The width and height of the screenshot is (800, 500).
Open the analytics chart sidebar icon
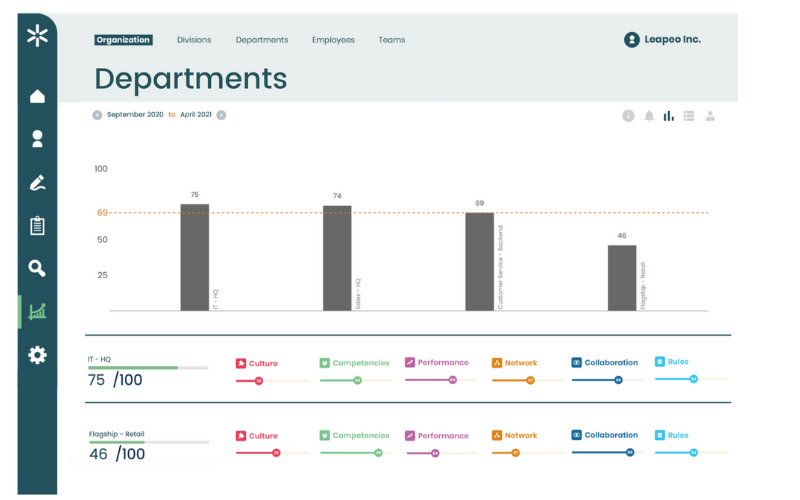[37, 311]
